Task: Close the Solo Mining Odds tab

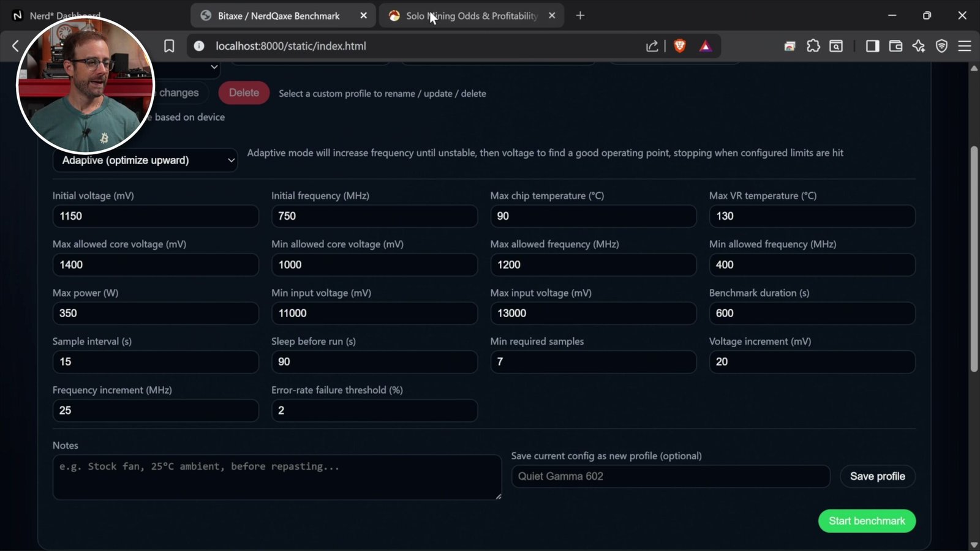Action: pyautogui.click(x=552, y=16)
